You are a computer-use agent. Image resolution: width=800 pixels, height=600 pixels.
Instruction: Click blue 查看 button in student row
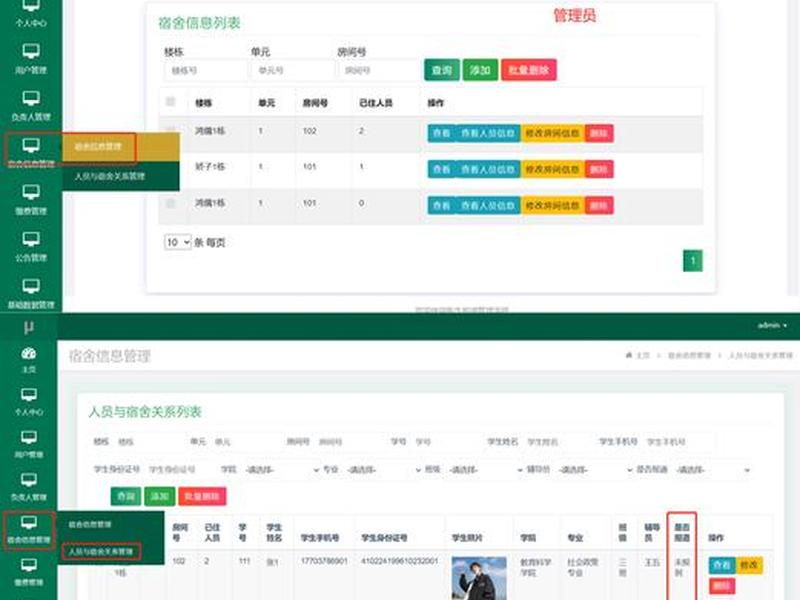(x=722, y=565)
